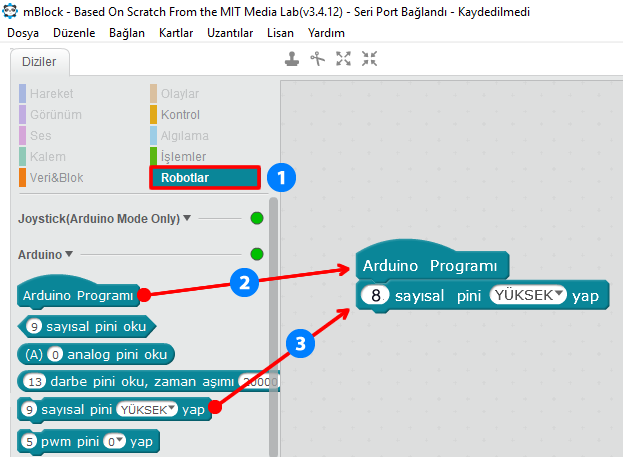This screenshot has width=623, height=457.
Task: Expand the Joystick(Arduino Mode Only) dropdown arrow
Action: [x=187, y=218]
